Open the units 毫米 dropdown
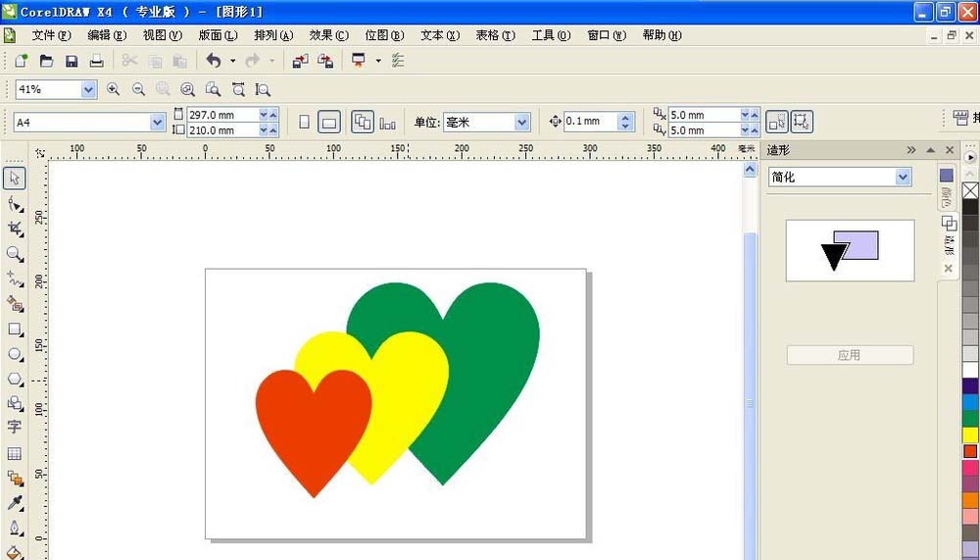 pyautogui.click(x=522, y=123)
